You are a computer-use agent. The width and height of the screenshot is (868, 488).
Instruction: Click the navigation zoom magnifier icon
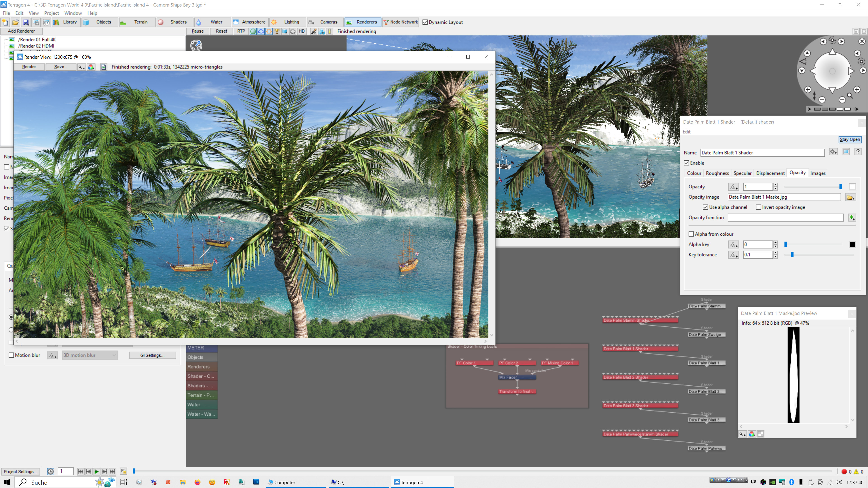[x=850, y=96]
